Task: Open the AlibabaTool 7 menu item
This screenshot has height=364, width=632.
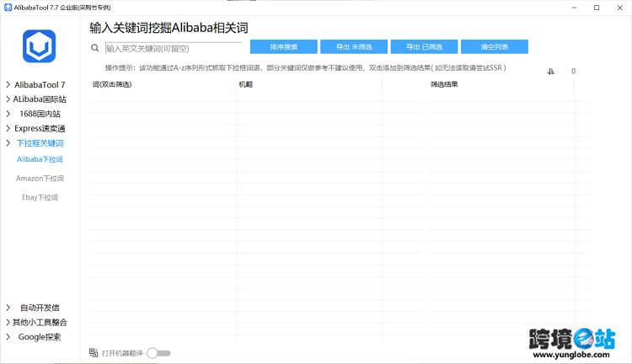Action: click(x=40, y=84)
